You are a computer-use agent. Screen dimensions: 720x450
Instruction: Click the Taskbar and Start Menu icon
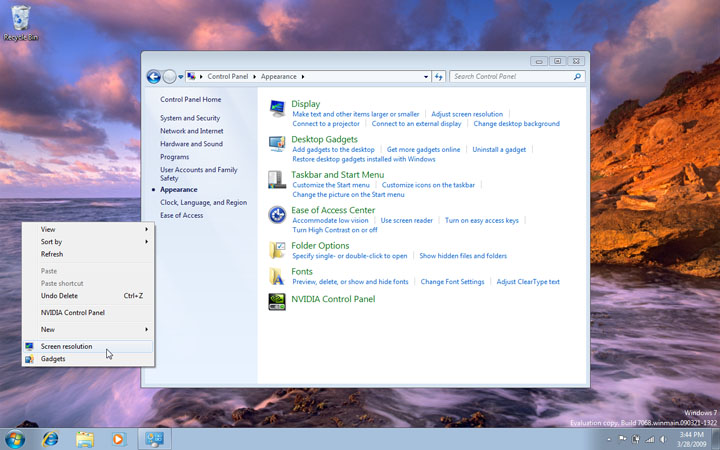(x=277, y=180)
